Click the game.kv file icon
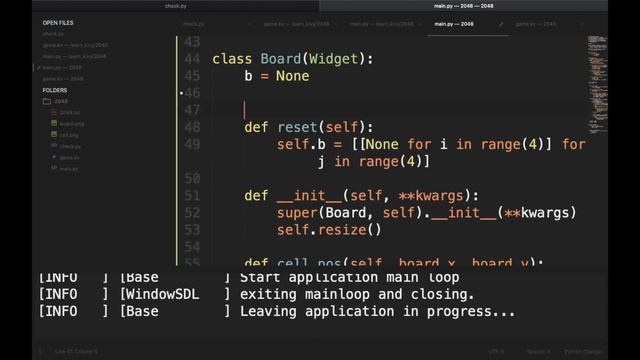The width and height of the screenshot is (640, 360). pyautogui.click(x=54, y=157)
